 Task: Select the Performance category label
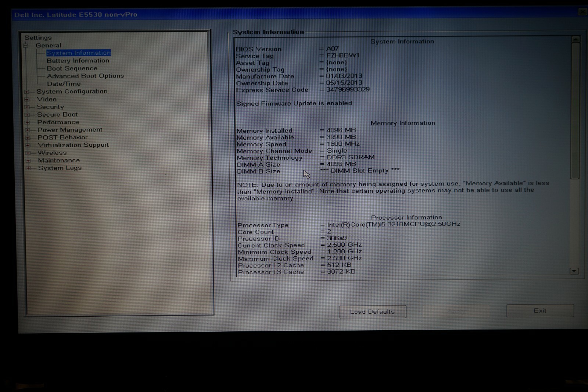(58, 122)
